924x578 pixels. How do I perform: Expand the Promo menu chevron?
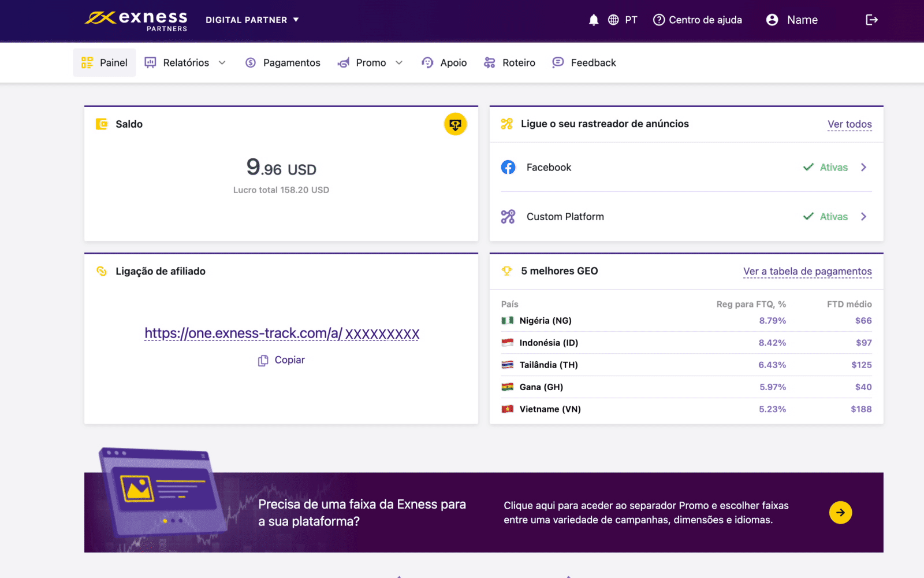click(x=399, y=62)
